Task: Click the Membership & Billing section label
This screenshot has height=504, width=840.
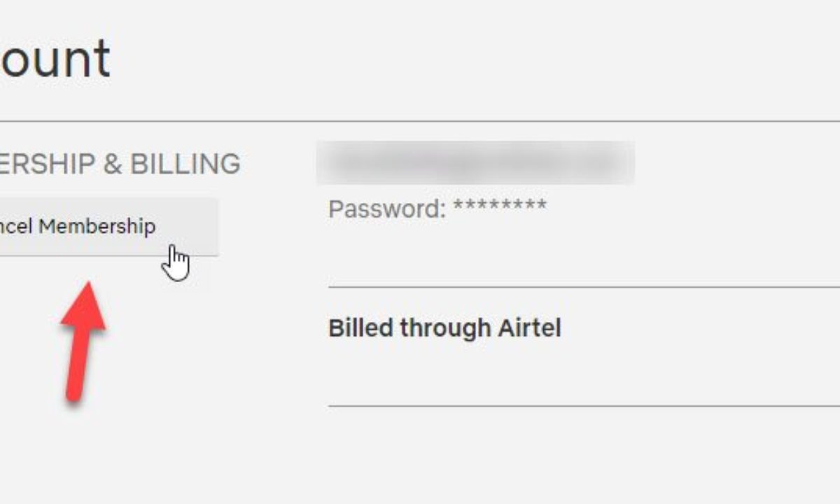Action: [x=119, y=164]
